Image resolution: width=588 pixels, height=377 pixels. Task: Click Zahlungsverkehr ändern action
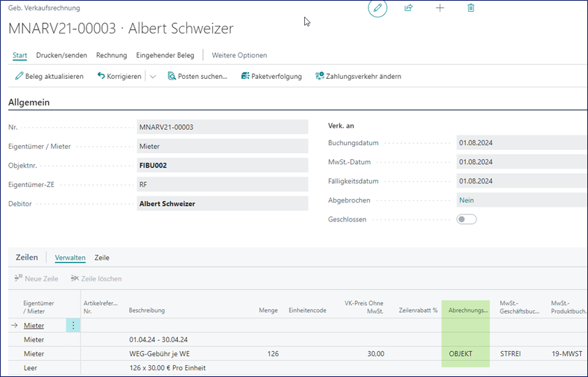click(x=358, y=76)
